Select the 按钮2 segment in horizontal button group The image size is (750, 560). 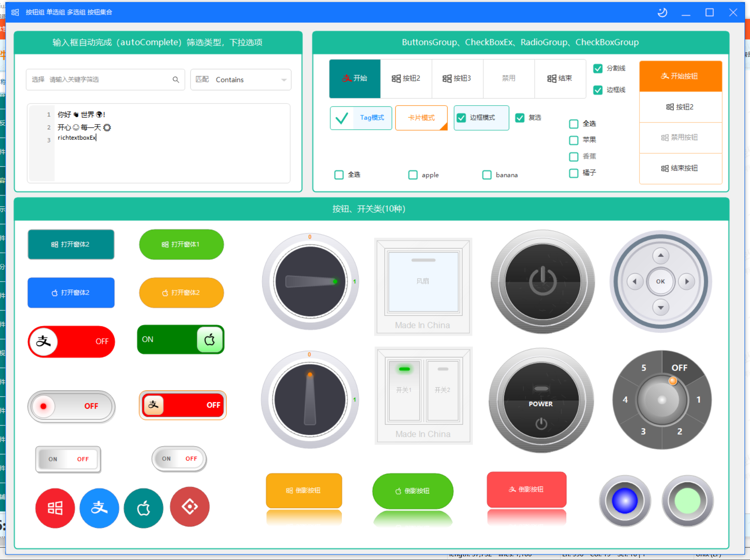click(x=406, y=78)
